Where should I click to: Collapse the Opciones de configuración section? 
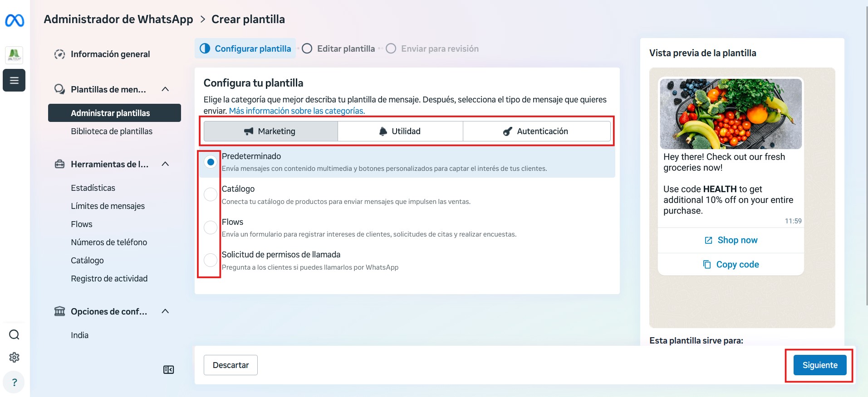[165, 311]
